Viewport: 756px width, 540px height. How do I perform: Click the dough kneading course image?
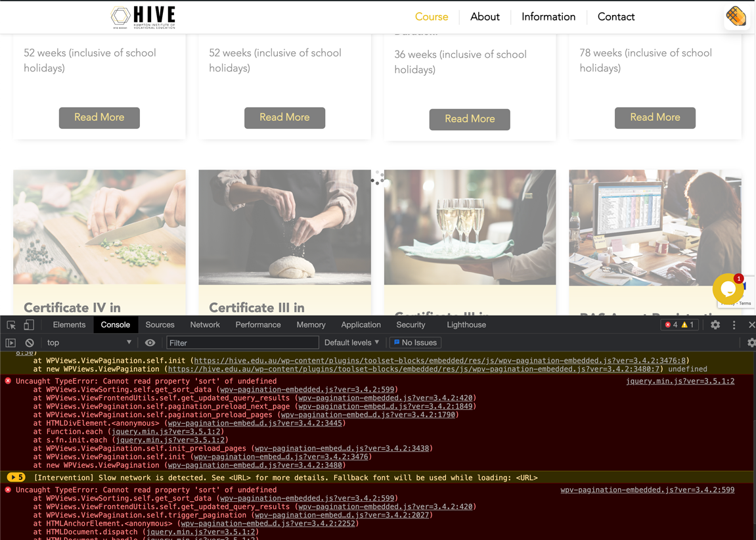[x=285, y=227]
